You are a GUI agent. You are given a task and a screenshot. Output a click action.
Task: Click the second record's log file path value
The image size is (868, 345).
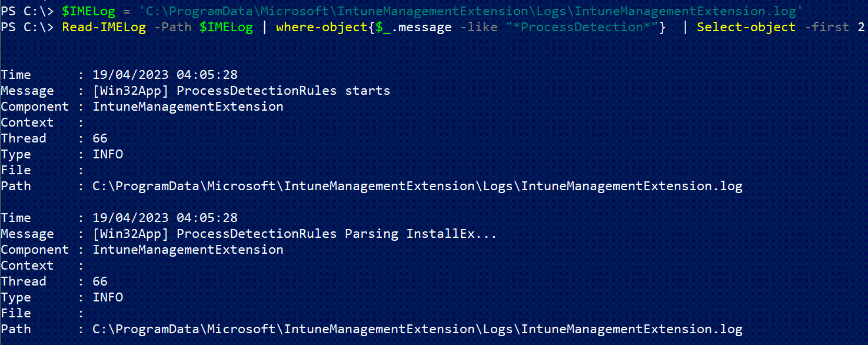coord(417,329)
